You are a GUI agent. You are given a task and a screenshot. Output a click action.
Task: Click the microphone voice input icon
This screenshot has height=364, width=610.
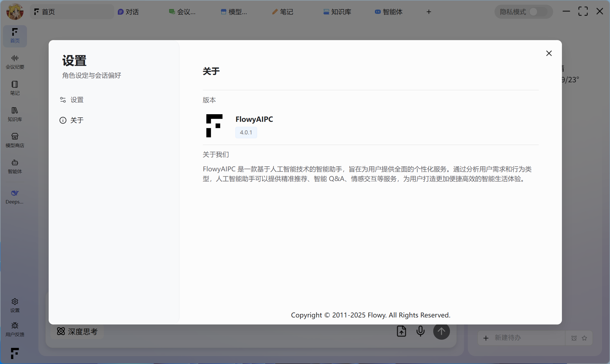(420, 331)
